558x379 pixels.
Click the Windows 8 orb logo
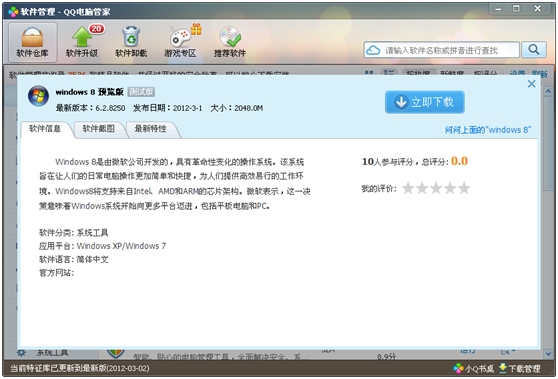point(38,96)
